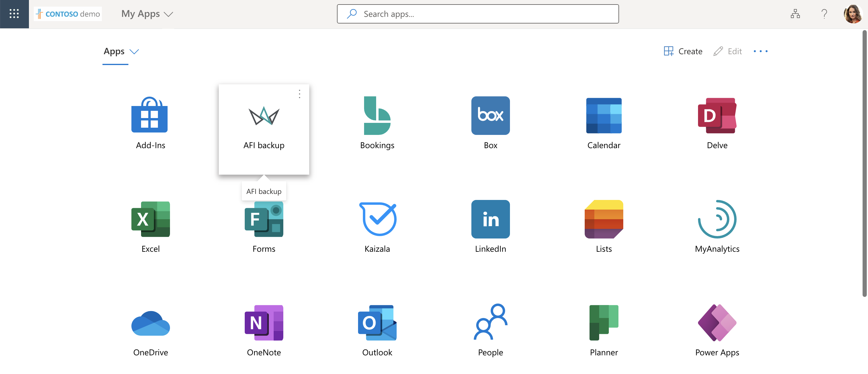The height and width of the screenshot is (374, 868).
Task: Click the LinkedIn label text
Action: pyautogui.click(x=490, y=249)
